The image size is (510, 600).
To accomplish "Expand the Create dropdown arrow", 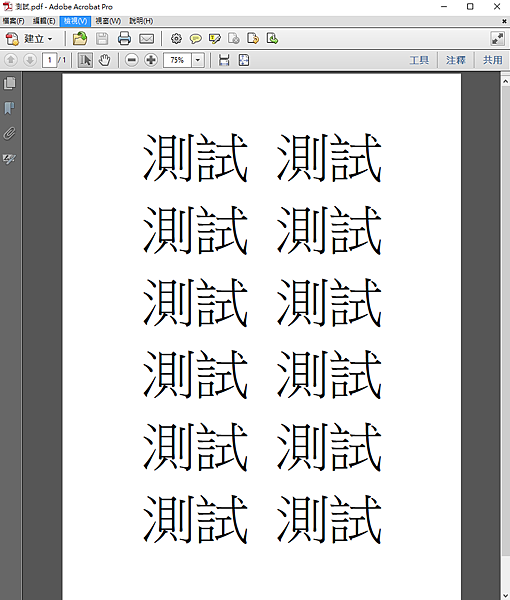I will coord(50,39).
